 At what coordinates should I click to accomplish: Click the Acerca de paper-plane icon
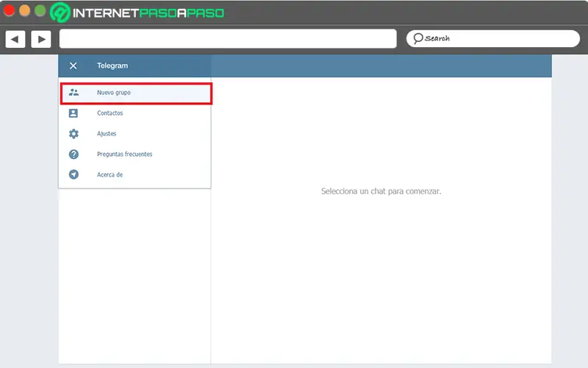73,174
